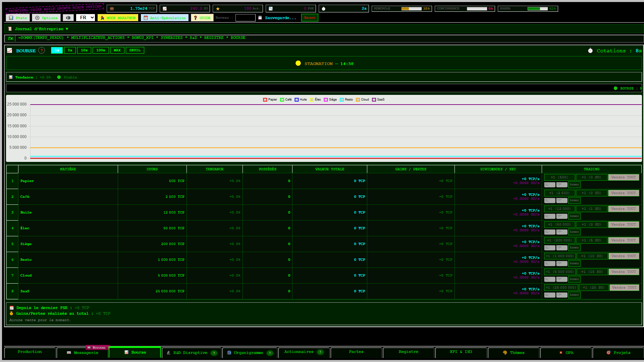Toggle SaaS series in chart legend
The image size is (644, 362).
point(378,100)
